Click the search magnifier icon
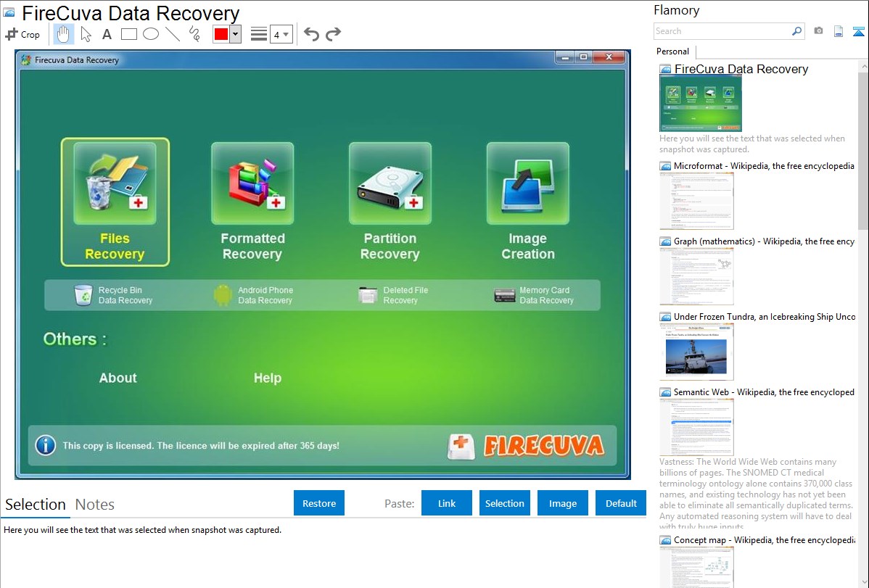The width and height of the screenshot is (869, 588). click(797, 31)
